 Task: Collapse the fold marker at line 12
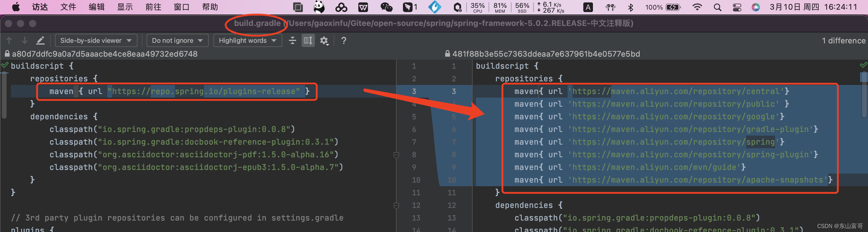(396, 205)
